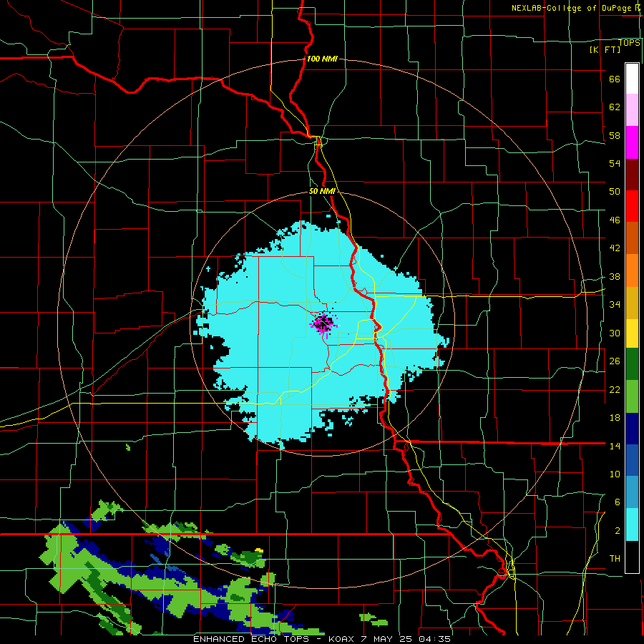
Task: Click the '10' legend value
Action: [x=615, y=474]
